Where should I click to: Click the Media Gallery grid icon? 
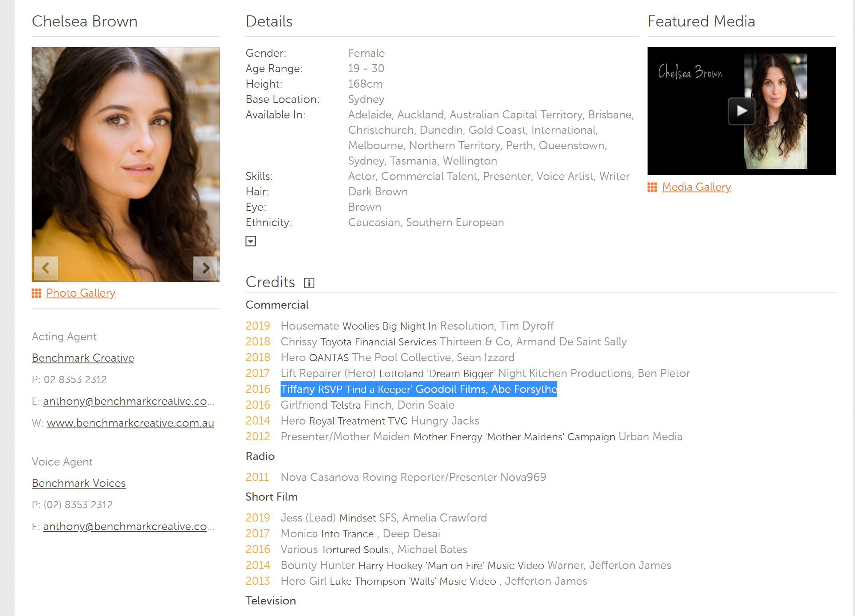(x=652, y=187)
